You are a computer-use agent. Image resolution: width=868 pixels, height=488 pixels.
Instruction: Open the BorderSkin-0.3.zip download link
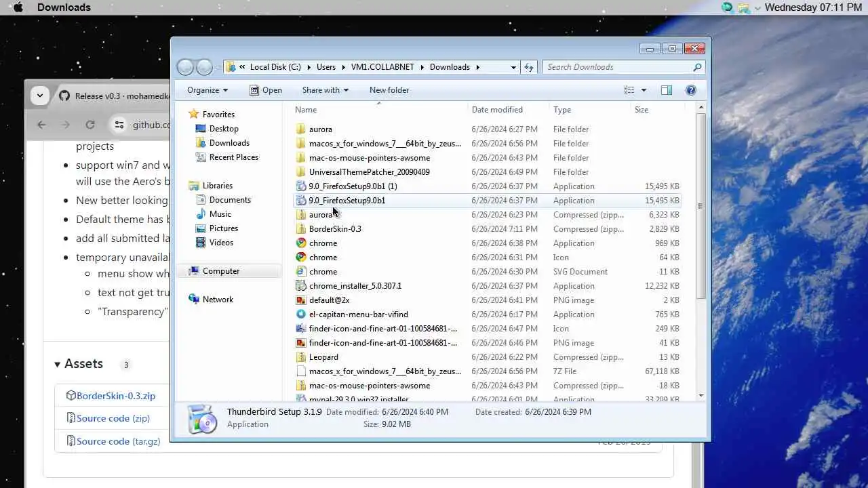click(x=116, y=396)
